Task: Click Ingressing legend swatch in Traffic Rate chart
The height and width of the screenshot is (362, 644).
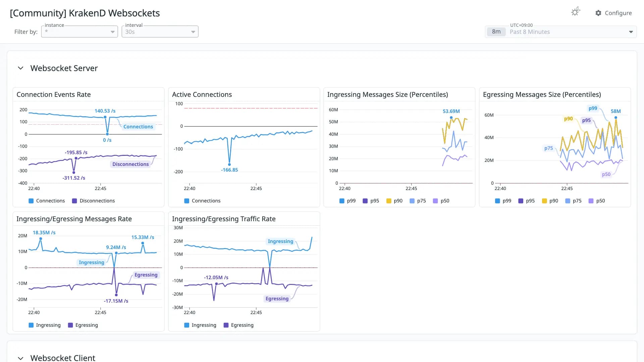Action: 187,325
